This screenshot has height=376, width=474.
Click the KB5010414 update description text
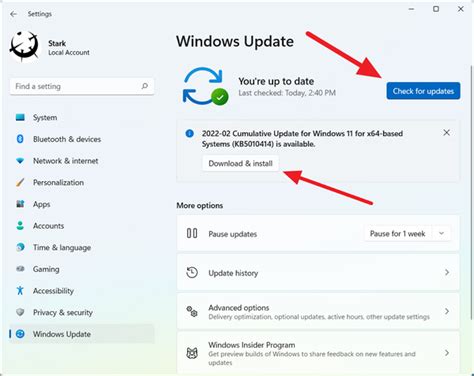tap(302, 139)
